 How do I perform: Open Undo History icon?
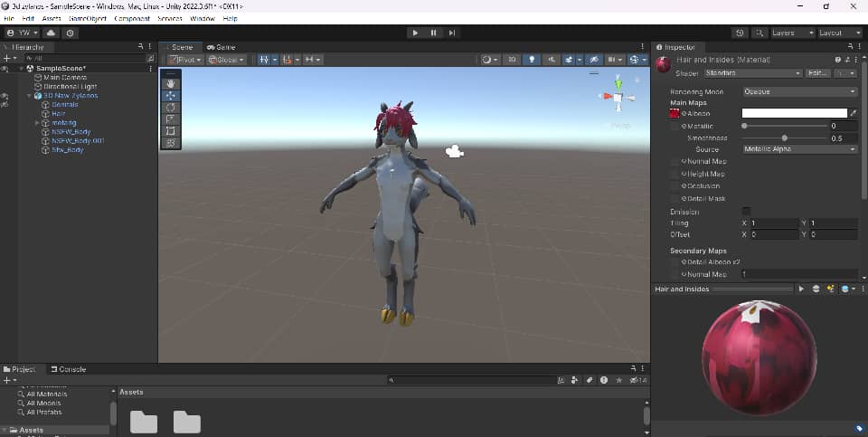tap(741, 33)
